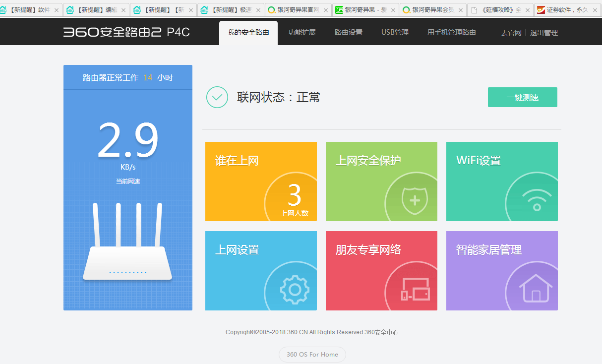Click the WiFi signal icon
The image size is (602, 364).
pos(536,201)
